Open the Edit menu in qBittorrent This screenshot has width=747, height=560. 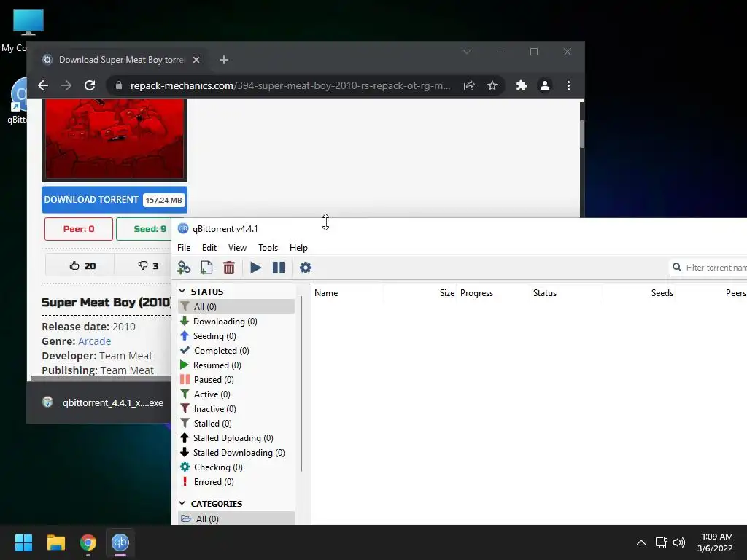tap(209, 248)
